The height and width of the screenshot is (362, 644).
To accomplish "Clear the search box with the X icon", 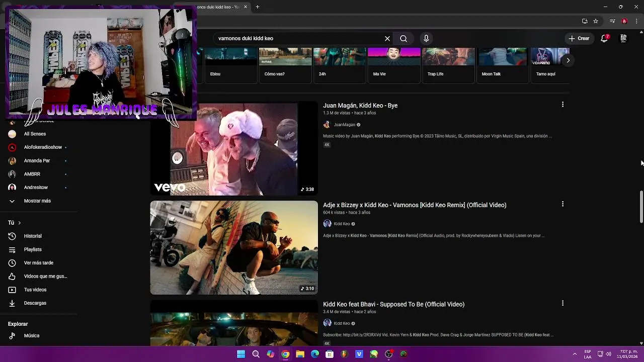I will pyautogui.click(x=387, y=38).
